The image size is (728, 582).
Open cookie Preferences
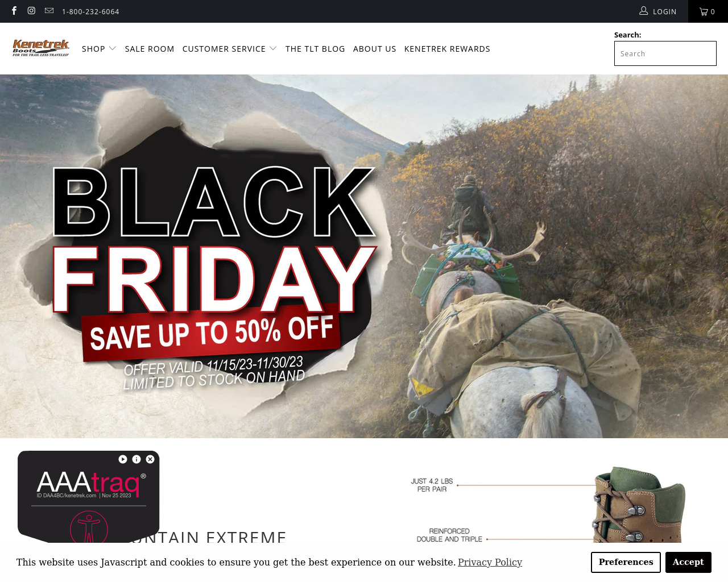(626, 562)
